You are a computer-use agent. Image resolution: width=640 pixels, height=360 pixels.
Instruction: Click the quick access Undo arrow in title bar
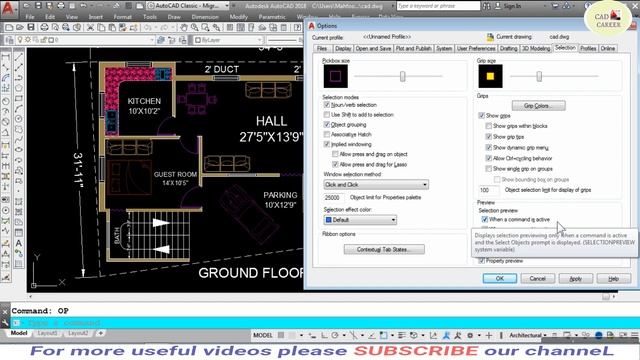pyautogui.click(x=83, y=6)
